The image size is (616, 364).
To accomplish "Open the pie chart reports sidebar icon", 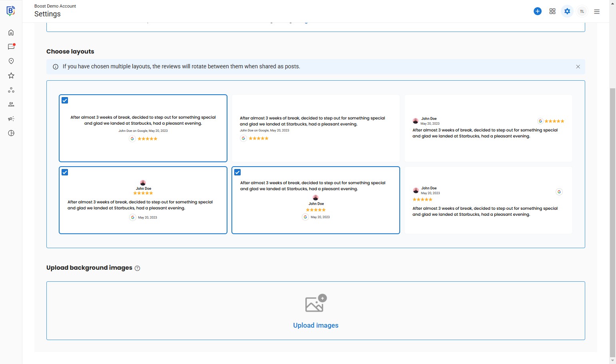I will tap(11, 133).
